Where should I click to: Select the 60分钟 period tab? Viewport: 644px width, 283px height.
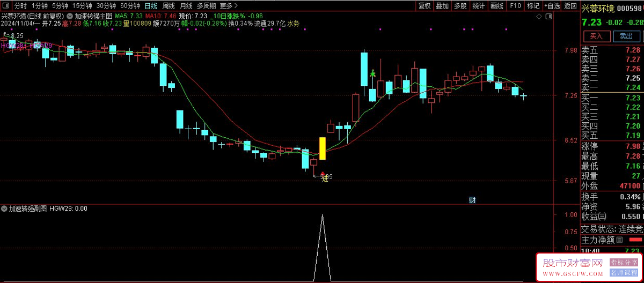tap(130, 6)
